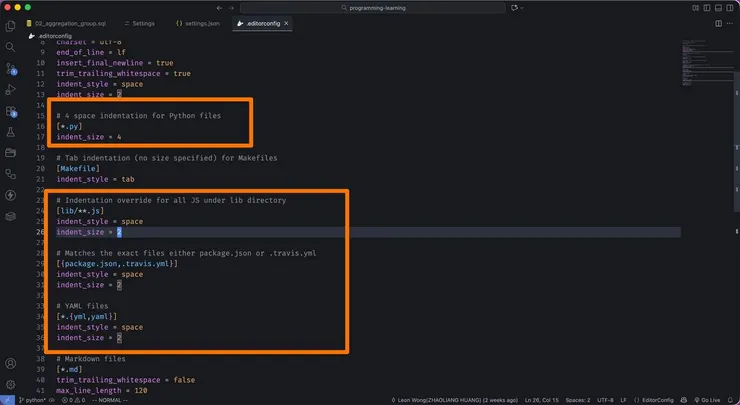Open the Run and Debug view
Image resolution: width=740 pixels, height=405 pixels.
[x=10, y=90]
